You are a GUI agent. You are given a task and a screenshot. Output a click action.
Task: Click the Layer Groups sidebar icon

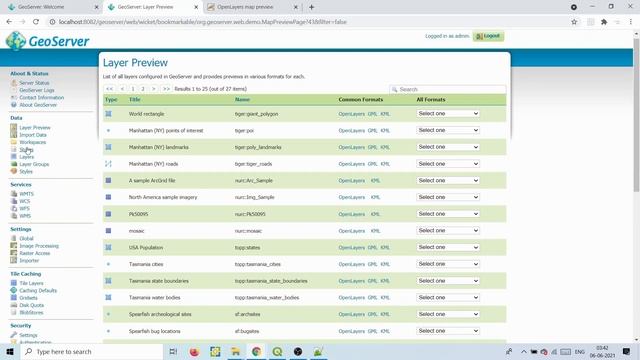point(14,164)
